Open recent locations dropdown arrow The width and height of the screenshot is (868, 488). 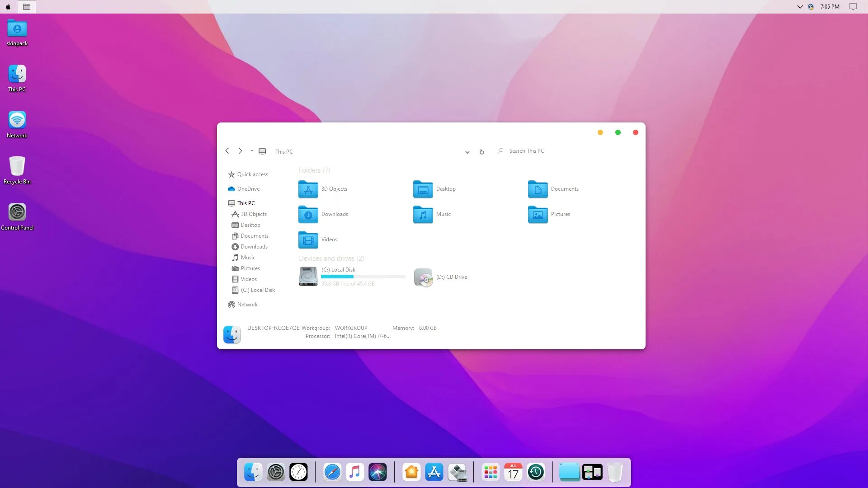[x=252, y=151]
